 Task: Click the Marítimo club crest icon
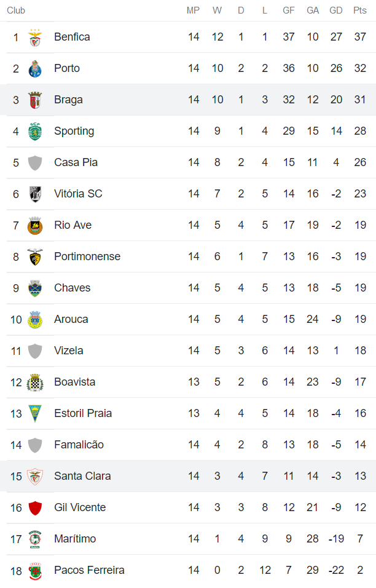tap(35, 539)
